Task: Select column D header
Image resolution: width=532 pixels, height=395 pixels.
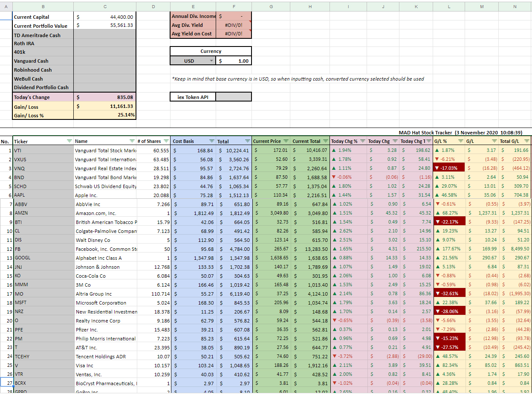Action: (153, 6)
